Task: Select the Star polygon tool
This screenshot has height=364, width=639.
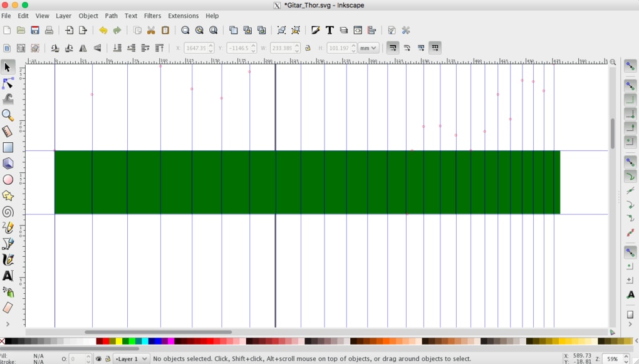Action: click(x=8, y=195)
